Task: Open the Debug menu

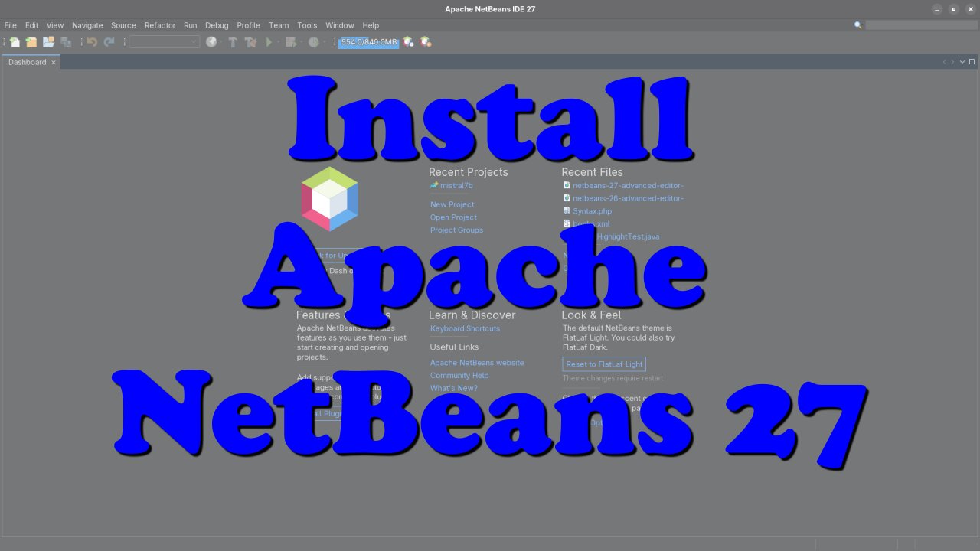Action: click(x=217, y=25)
